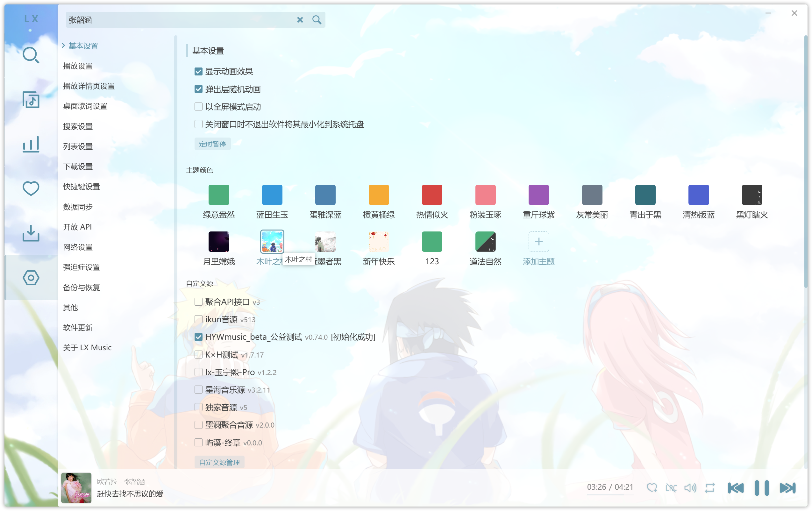
Task: Enable ikun音源 custom source
Action: click(x=198, y=319)
